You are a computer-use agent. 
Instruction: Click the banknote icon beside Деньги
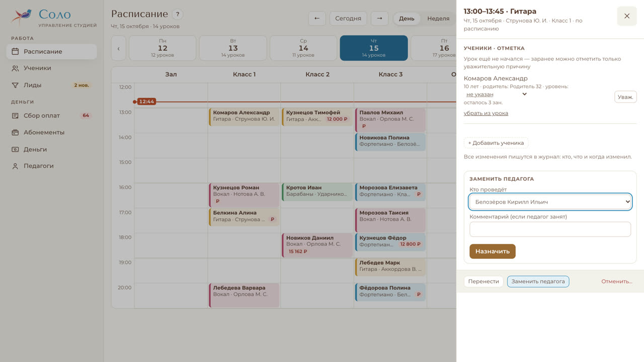point(15,149)
